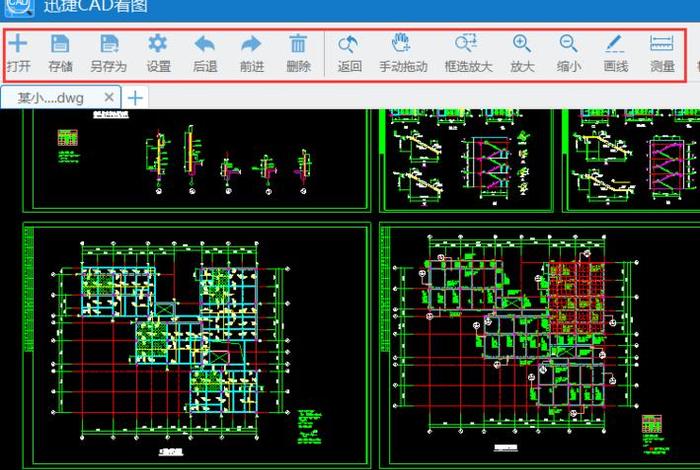Click the 打开 (Open) plus icon
This screenshot has width=700, height=470.
click(x=18, y=44)
